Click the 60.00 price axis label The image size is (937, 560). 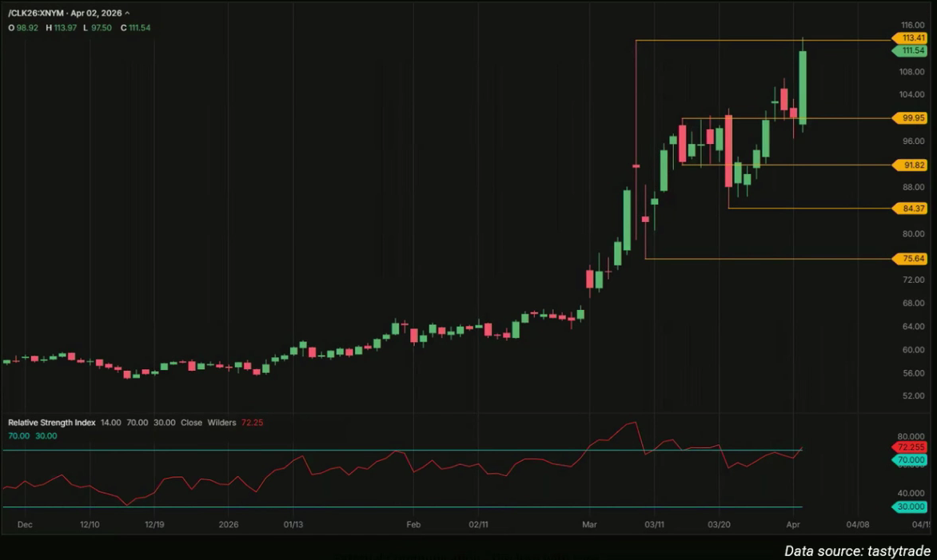[912, 349]
